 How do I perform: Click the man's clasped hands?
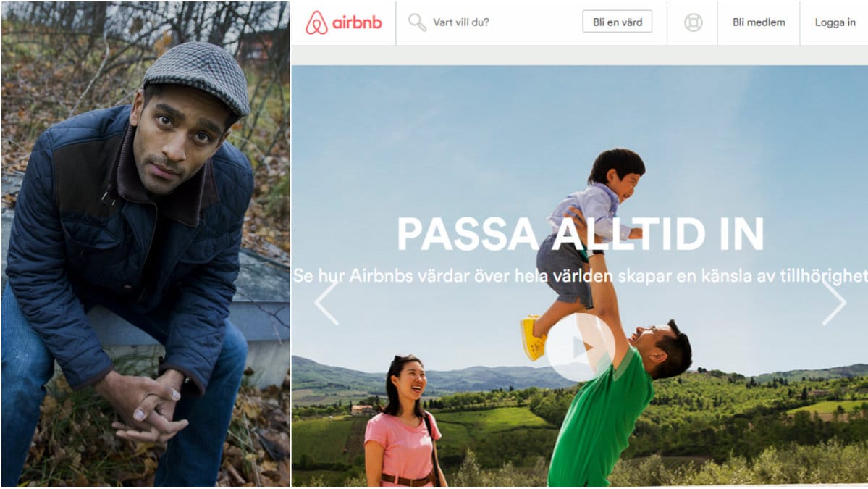pos(147,407)
